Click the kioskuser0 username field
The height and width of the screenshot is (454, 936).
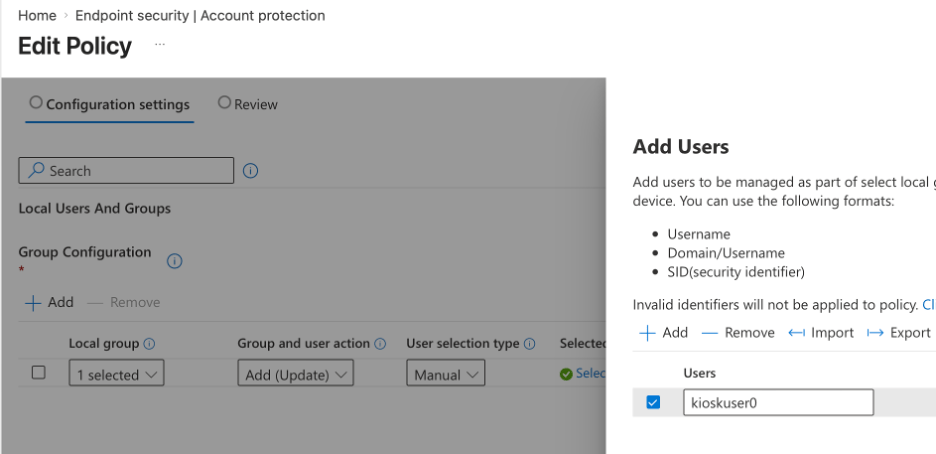tap(778, 403)
